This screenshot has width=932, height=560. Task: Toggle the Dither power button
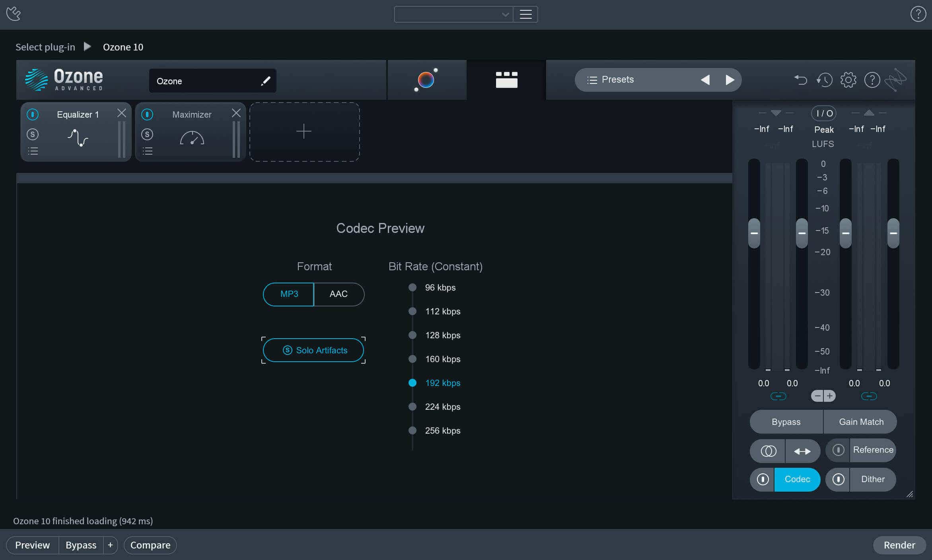(x=838, y=479)
